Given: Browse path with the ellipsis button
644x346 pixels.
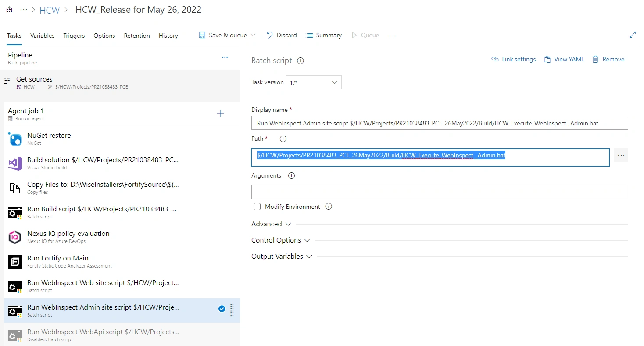Looking at the screenshot, I should click(x=621, y=155).
